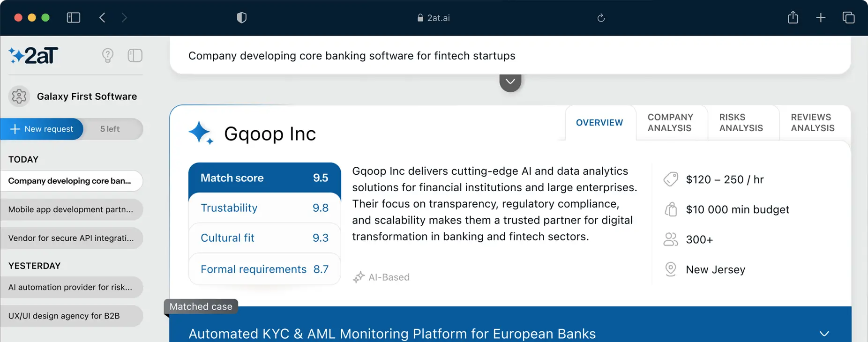Open a new browser tab
Image resolution: width=868 pixels, height=342 pixels.
pyautogui.click(x=820, y=18)
